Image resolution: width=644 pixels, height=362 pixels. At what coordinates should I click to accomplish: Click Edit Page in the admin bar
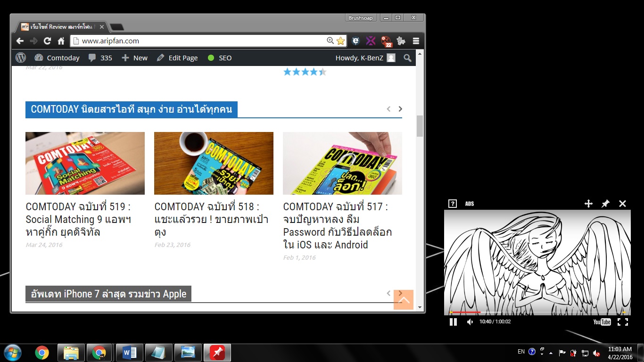click(177, 58)
